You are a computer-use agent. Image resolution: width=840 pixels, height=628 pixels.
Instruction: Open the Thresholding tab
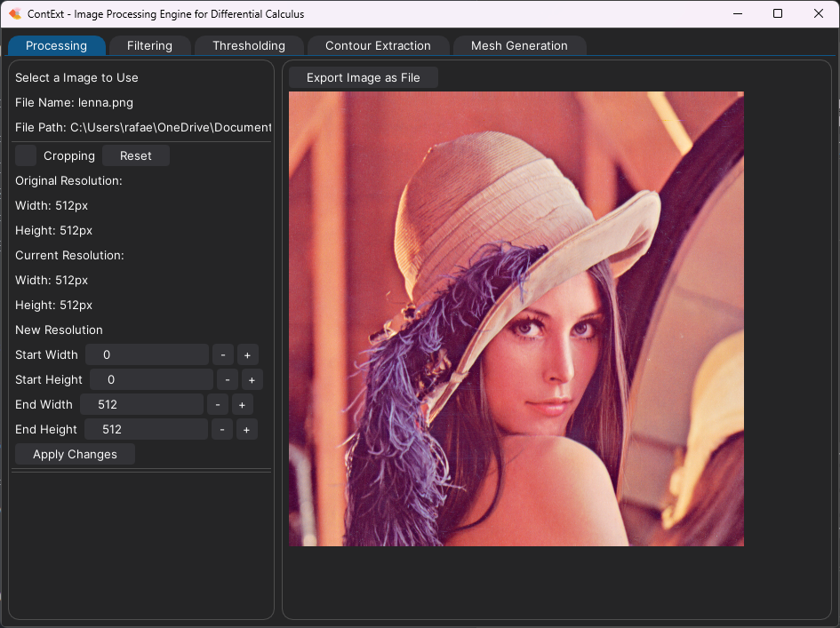[x=249, y=45]
